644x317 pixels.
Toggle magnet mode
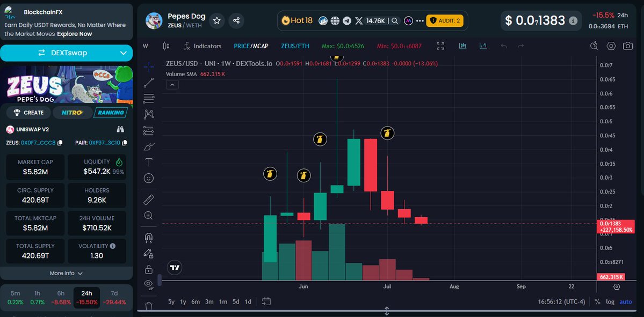[x=149, y=238]
